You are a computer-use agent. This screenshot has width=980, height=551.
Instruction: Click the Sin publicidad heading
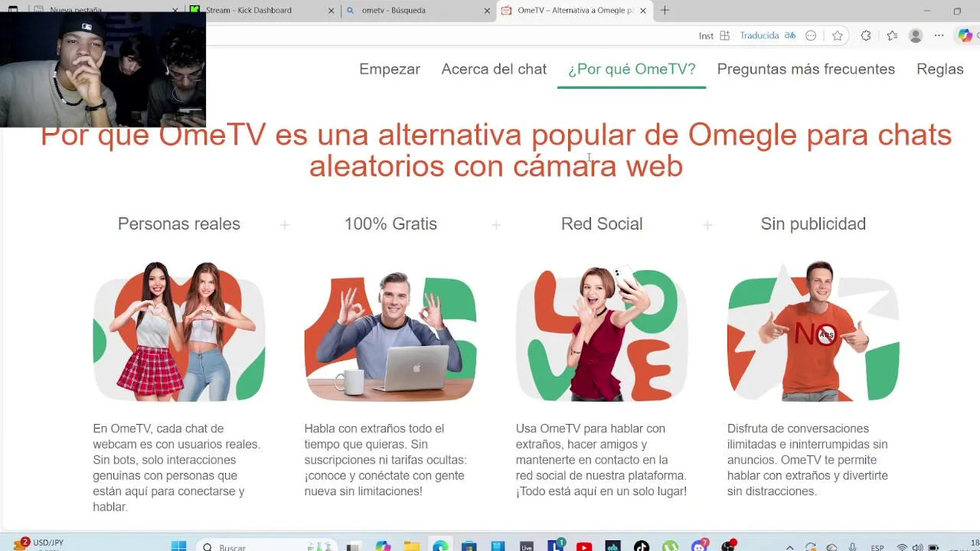click(813, 223)
